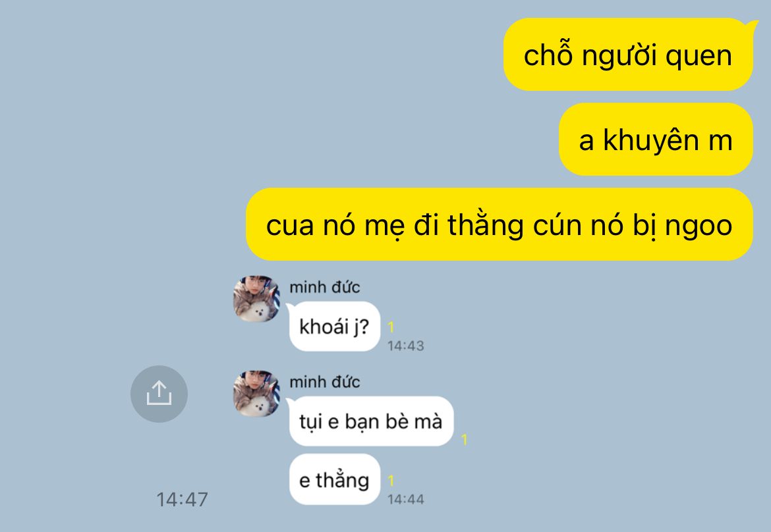Click the 14:43 timestamp
The height and width of the screenshot is (532, 771).
[406, 346]
